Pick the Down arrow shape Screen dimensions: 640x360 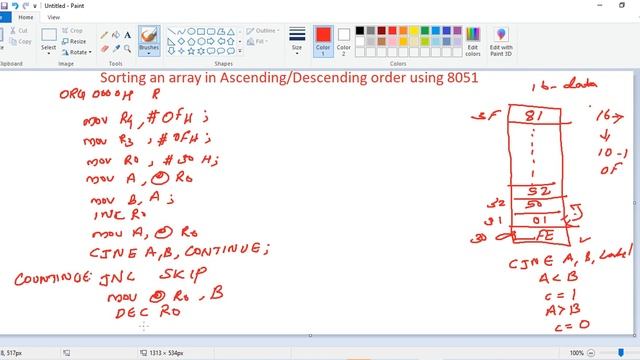click(x=171, y=51)
